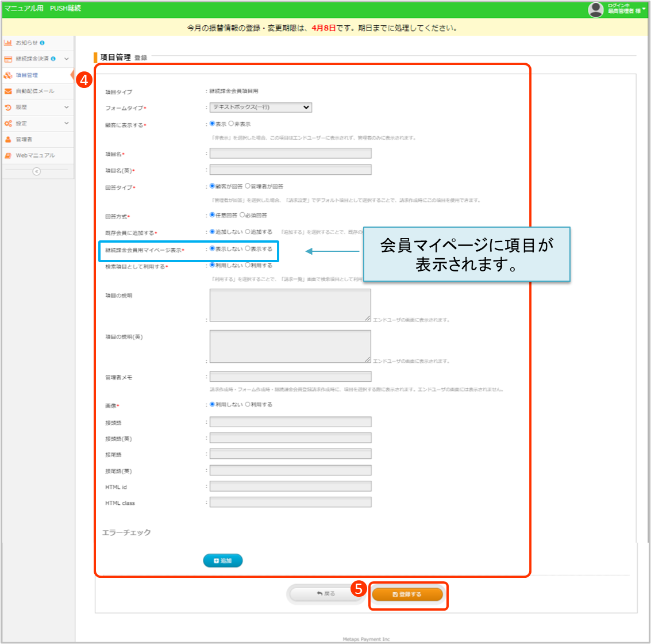Choose 必須回答 radio option
This screenshot has height=644, width=651.
[242, 215]
